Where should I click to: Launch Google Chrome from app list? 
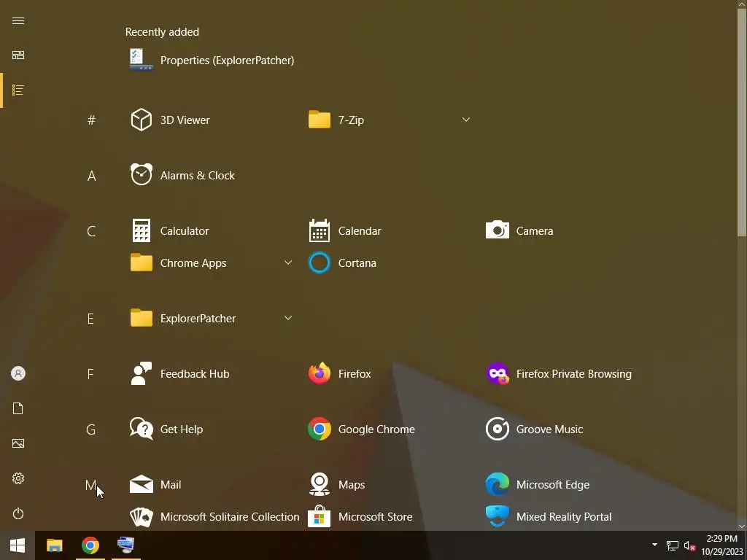pos(362,429)
